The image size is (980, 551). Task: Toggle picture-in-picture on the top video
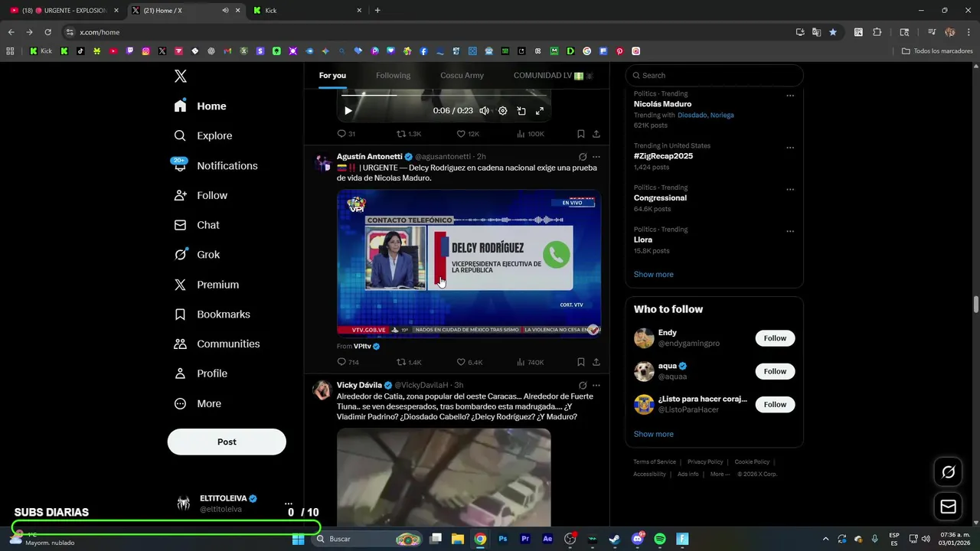(x=521, y=111)
